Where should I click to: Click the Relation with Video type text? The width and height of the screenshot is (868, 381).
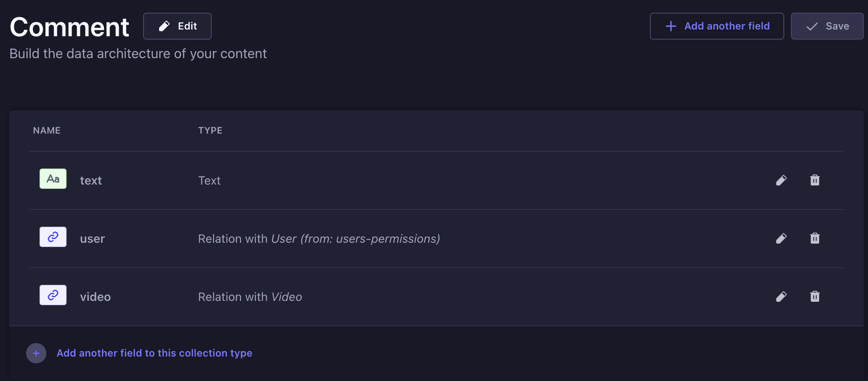[x=250, y=297]
